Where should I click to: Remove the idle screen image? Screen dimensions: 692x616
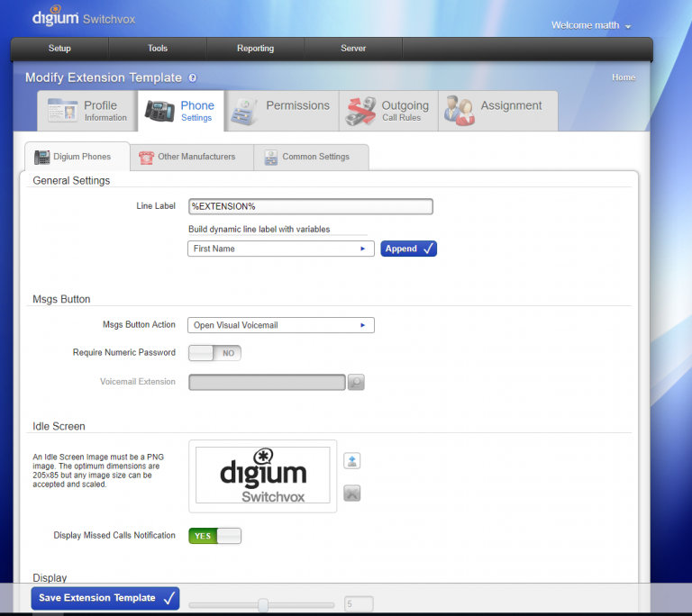click(x=351, y=494)
